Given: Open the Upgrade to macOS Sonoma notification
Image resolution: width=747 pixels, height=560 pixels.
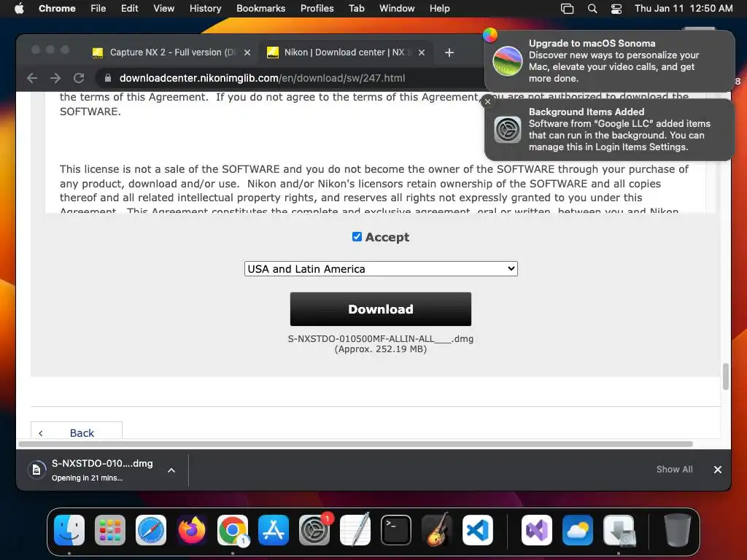Looking at the screenshot, I should [609, 61].
